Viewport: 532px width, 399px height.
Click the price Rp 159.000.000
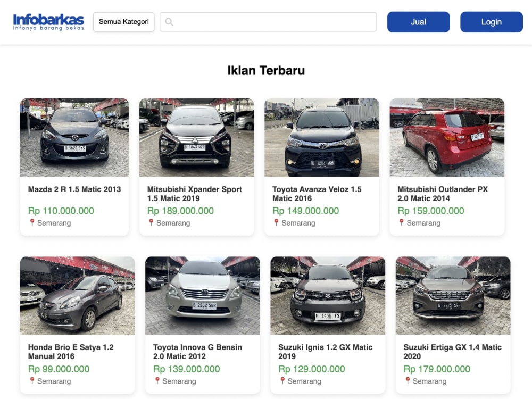(x=431, y=211)
